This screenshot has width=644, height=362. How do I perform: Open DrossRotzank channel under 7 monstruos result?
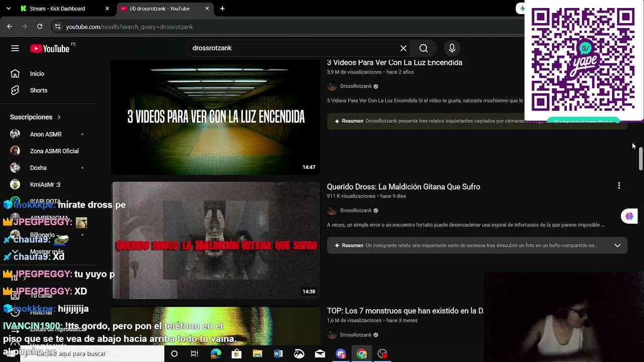coord(356,335)
